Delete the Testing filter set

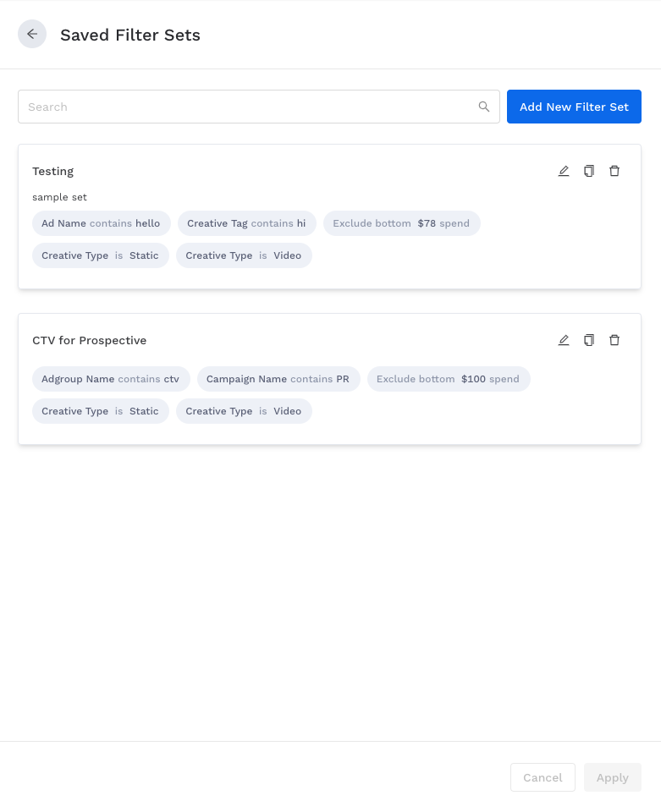tap(614, 171)
